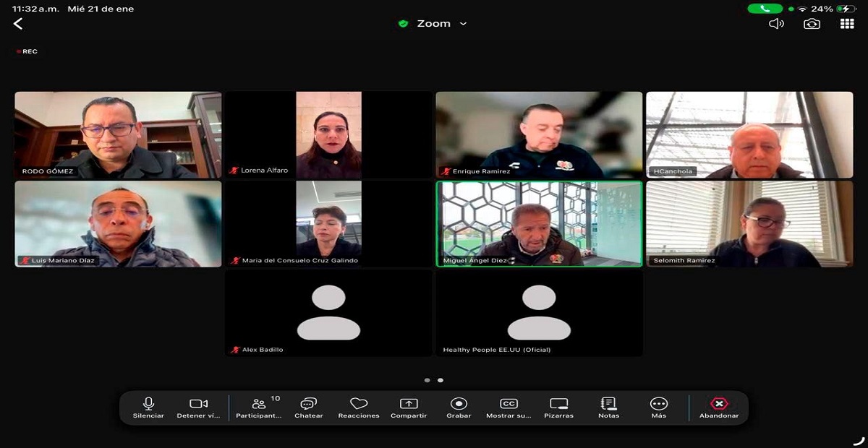The height and width of the screenshot is (448, 868).
Task: Stop video with Detener video button
Action: (198, 408)
